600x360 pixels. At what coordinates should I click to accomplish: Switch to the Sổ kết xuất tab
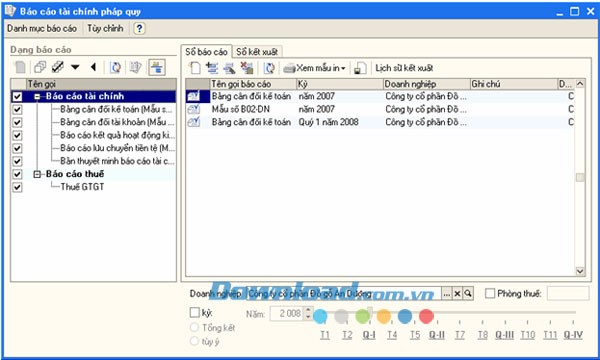pos(257,52)
